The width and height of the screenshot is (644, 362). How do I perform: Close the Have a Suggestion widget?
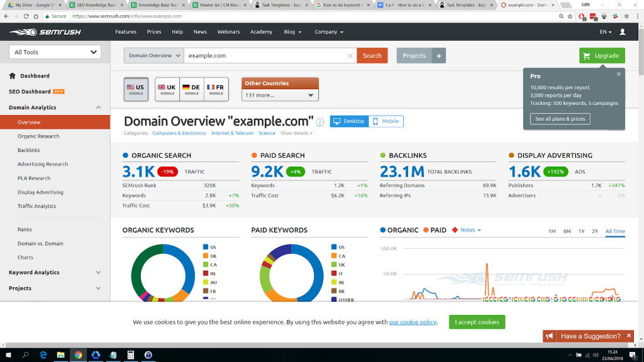629,336
